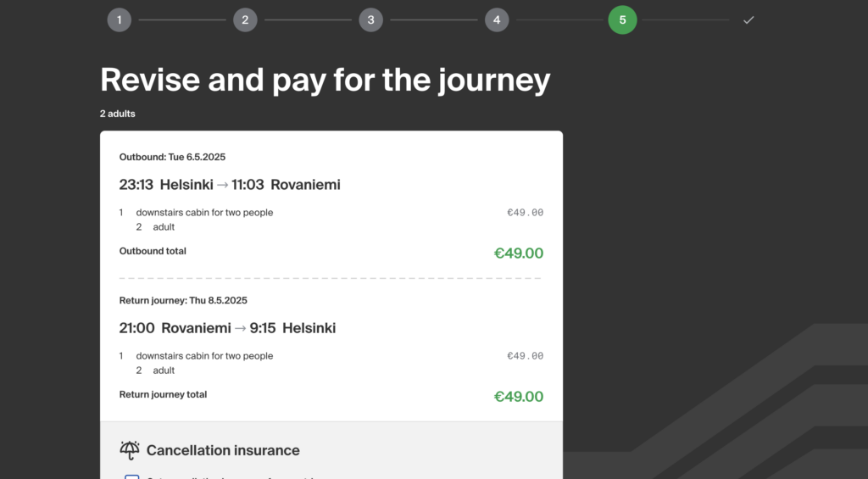Go back to step 1 in the progress bar
Viewport: 868px width, 479px height.
[x=119, y=20]
